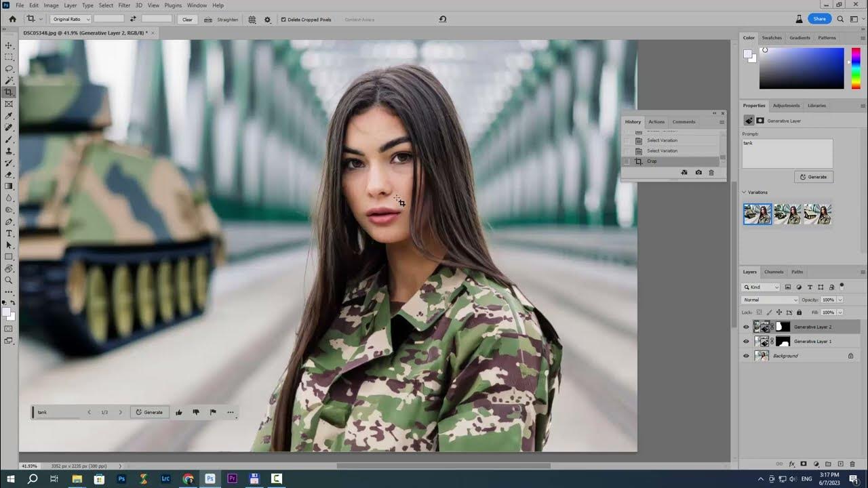Hide the Background layer visibility
This screenshot has height=488, width=868.
point(746,356)
